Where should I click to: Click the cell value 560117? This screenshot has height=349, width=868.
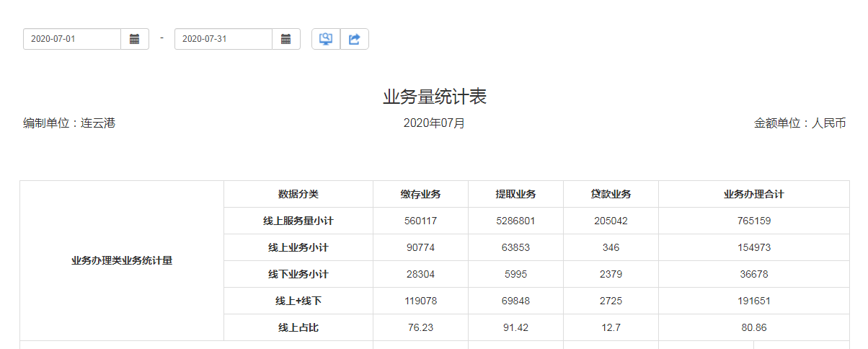(x=421, y=221)
